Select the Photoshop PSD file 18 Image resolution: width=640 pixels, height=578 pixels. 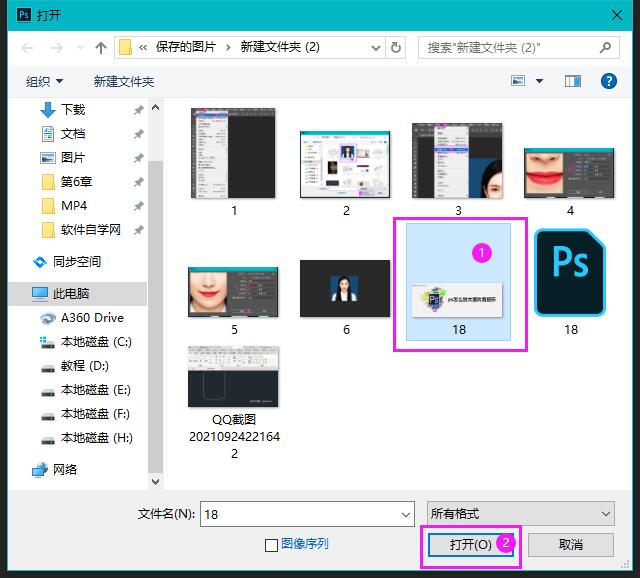tap(571, 282)
